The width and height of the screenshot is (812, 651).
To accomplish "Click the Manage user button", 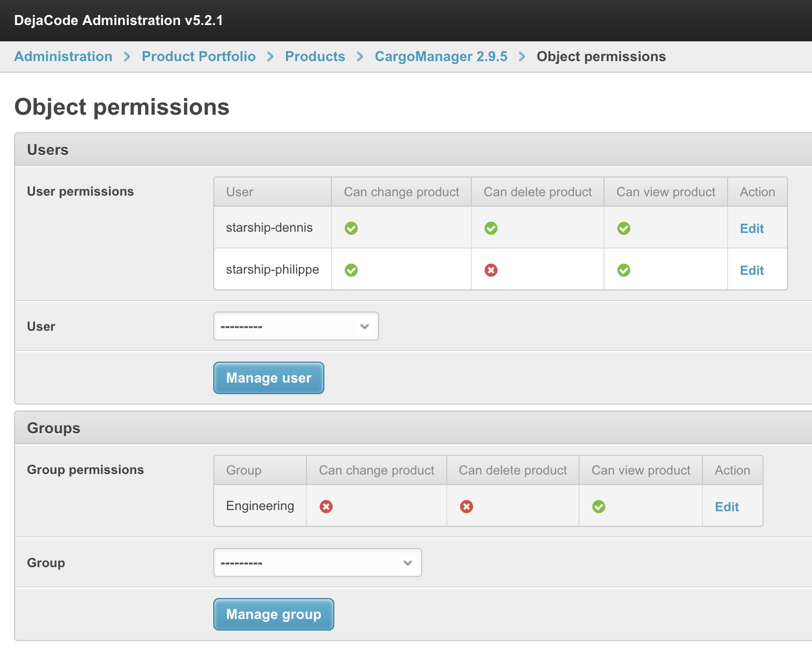I will [x=269, y=378].
